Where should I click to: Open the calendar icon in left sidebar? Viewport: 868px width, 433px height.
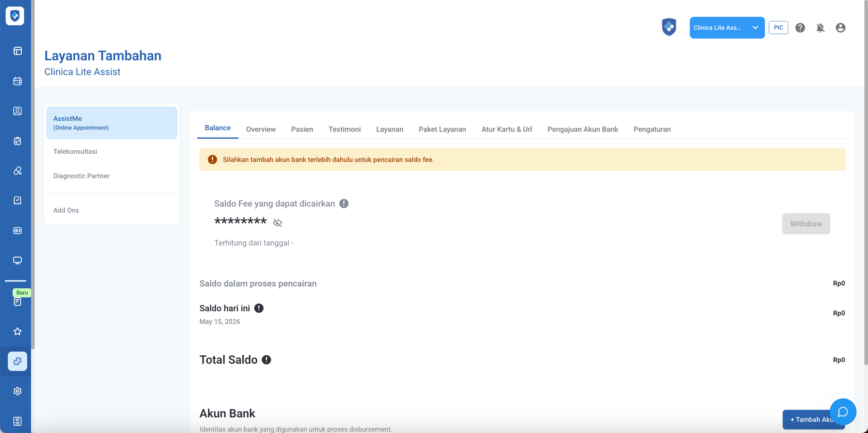click(x=17, y=81)
